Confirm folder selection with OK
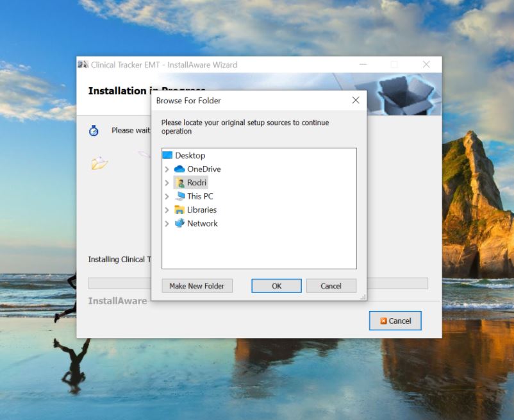 coord(276,286)
